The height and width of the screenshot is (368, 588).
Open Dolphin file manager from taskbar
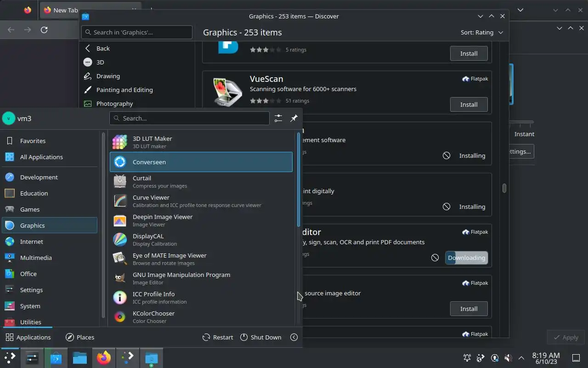tap(80, 357)
